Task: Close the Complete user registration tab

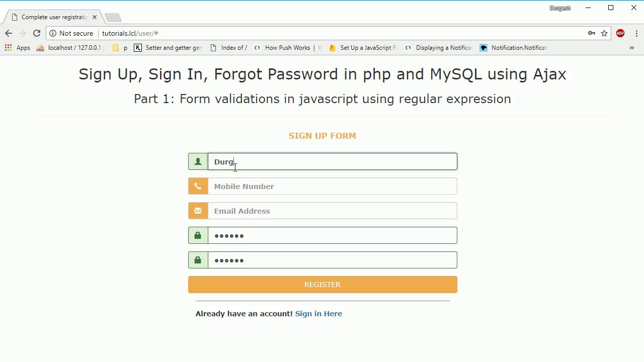Action: coord(94,17)
